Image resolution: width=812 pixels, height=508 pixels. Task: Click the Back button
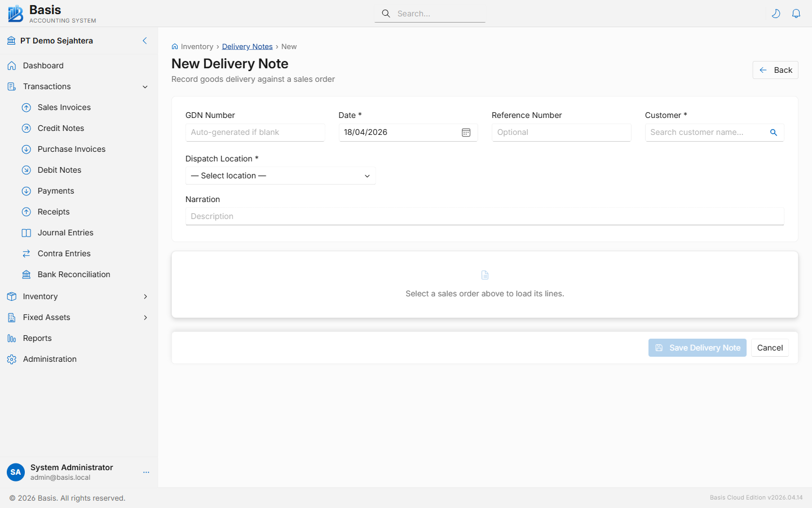pos(775,70)
